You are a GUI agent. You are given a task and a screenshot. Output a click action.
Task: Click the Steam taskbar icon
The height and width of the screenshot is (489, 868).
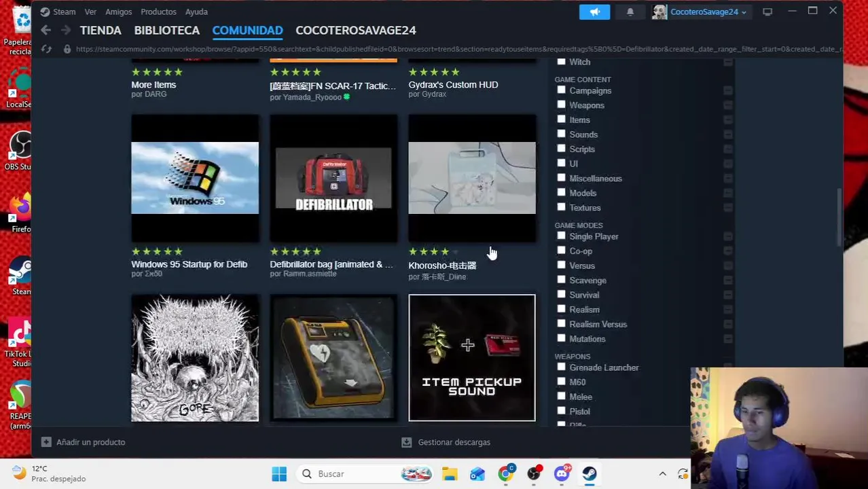pyautogui.click(x=589, y=473)
